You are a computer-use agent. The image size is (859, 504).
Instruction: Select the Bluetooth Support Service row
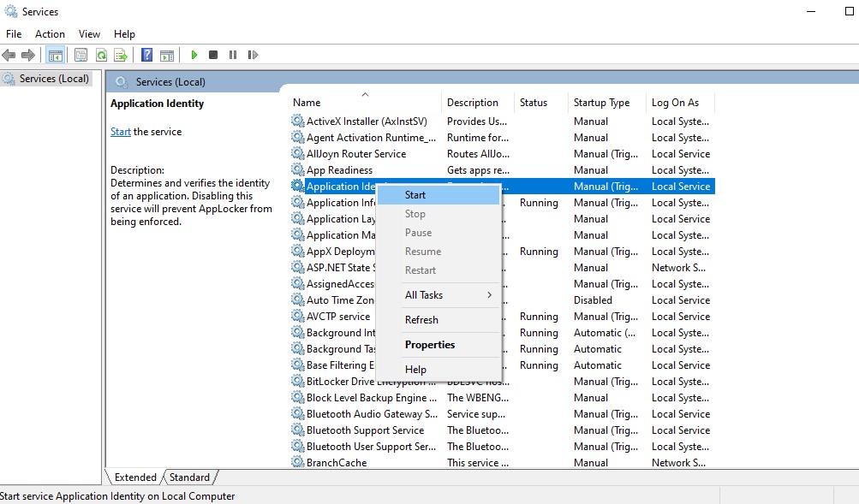coord(503,430)
